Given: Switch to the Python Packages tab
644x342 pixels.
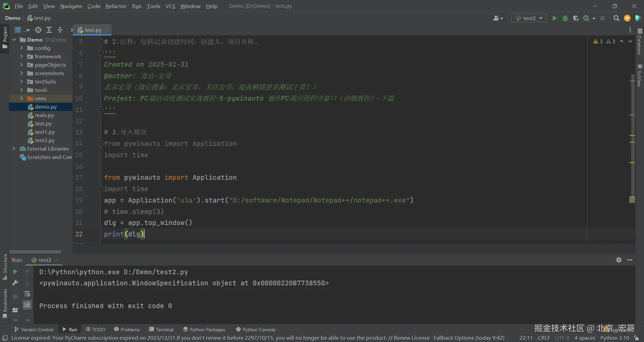Looking at the screenshot, I should [204, 330].
